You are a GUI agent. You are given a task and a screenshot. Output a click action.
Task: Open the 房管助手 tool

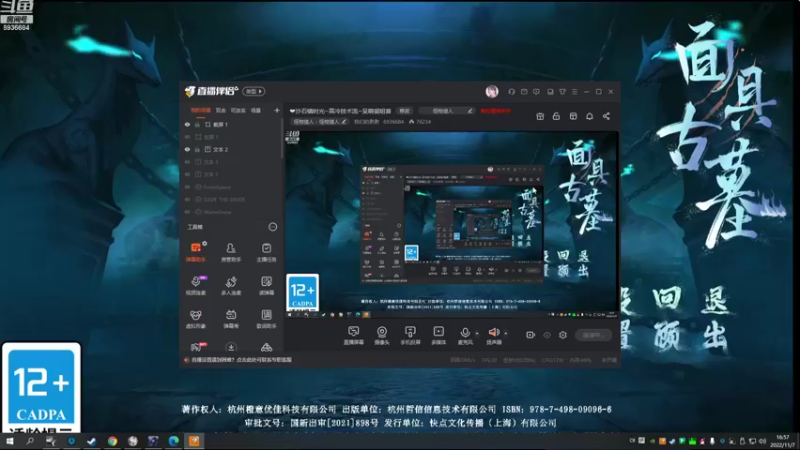[x=231, y=252]
